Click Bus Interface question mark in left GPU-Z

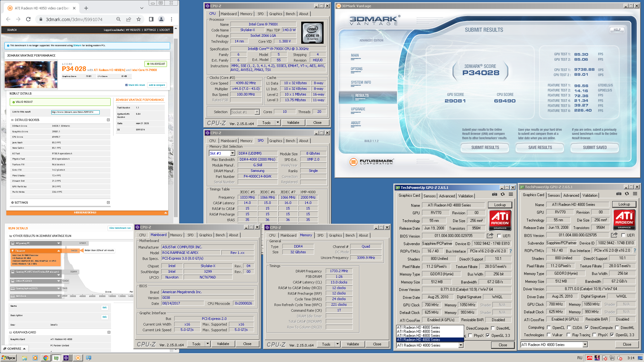point(511,251)
